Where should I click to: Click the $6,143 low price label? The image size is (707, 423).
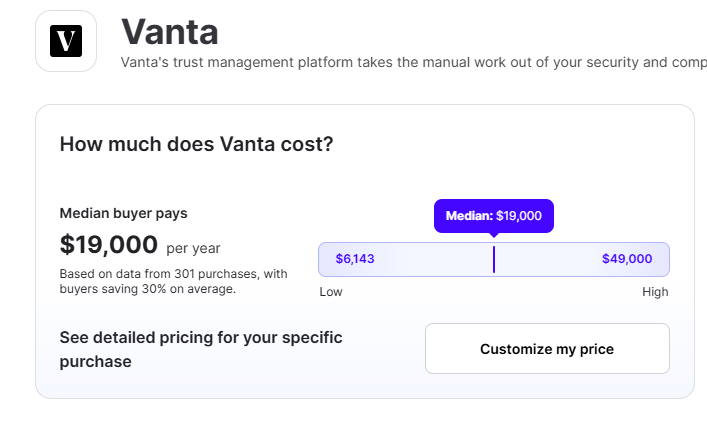pyautogui.click(x=355, y=259)
